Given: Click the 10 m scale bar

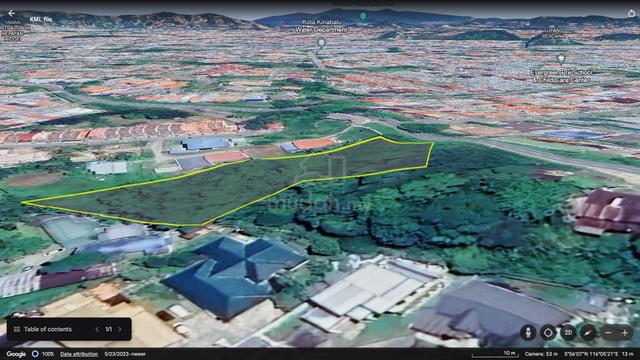Looking at the screenshot, I should click(495, 354).
